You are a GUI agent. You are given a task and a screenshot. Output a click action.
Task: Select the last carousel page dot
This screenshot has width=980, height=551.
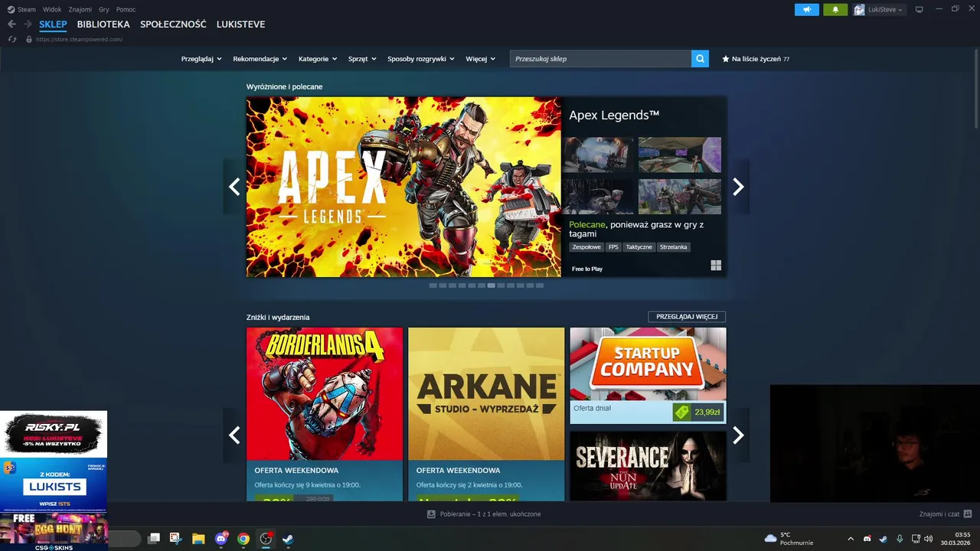(540, 285)
